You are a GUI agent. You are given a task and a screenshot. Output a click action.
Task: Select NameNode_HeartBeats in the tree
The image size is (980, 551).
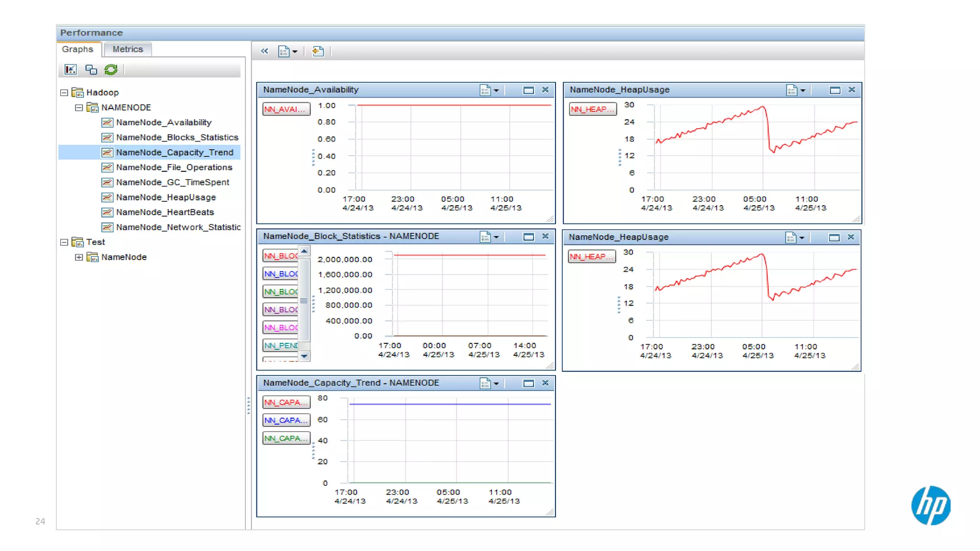tap(165, 212)
